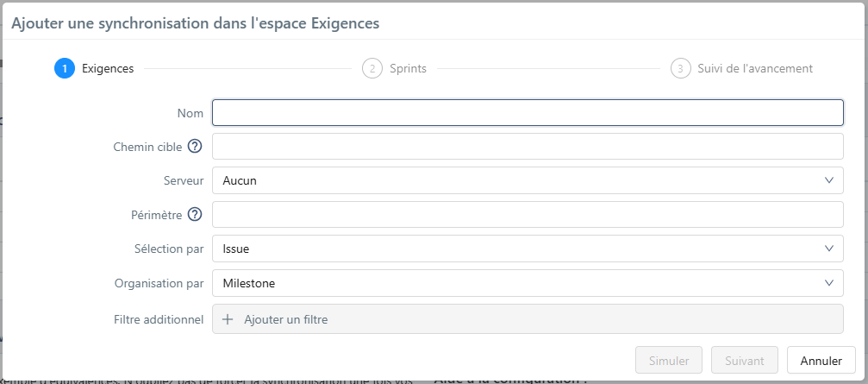Click the Suivant button
Image resolution: width=868 pixels, height=384 pixels.
tap(745, 360)
